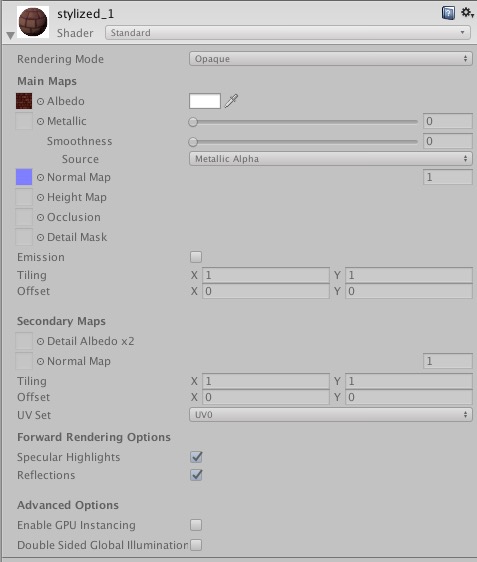The height and width of the screenshot is (562, 477).
Task: Open the Detail Albedo x2 picker circle
Action: pos(40,341)
